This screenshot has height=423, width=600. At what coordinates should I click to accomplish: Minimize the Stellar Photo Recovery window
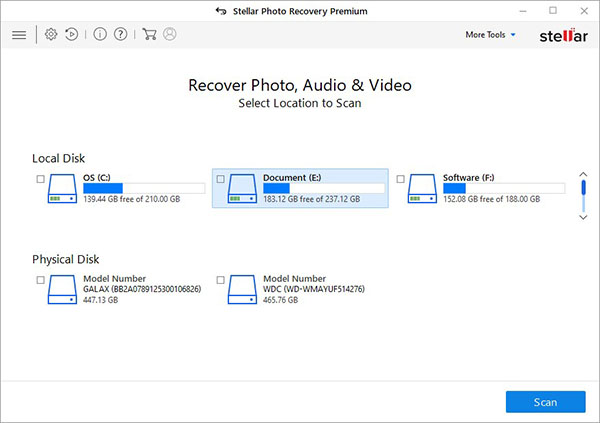click(x=523, y=11)
